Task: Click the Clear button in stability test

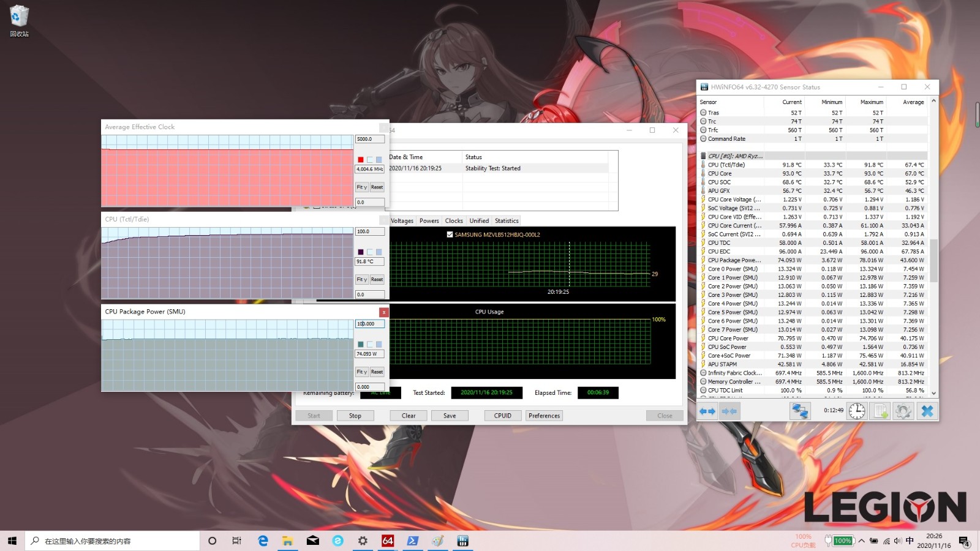Action: pos(409,416)
